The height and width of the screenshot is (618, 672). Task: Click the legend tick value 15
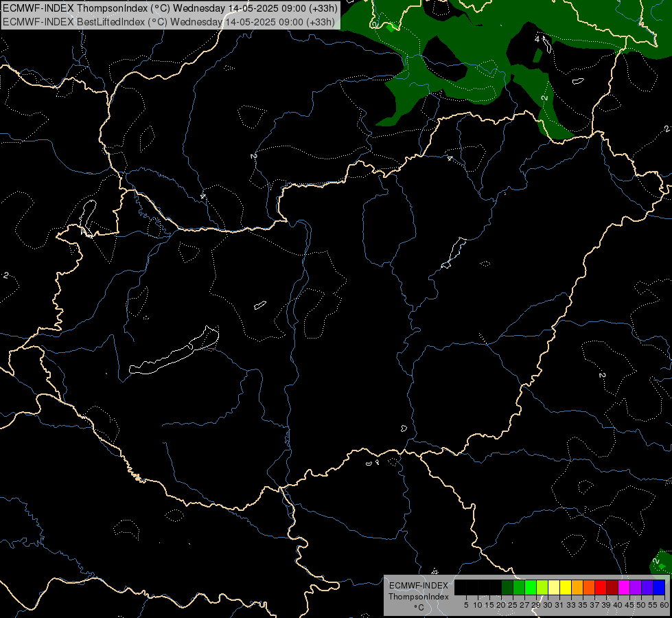click(x=489, y=605)
